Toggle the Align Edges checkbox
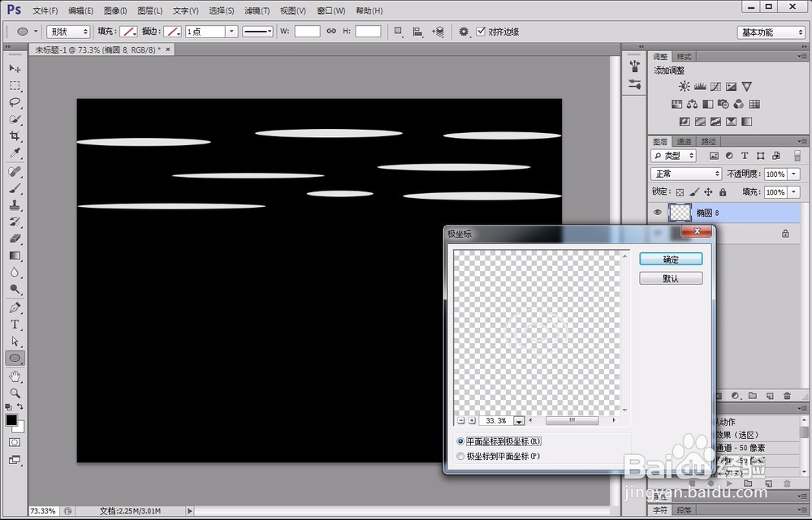The image size is (812, 520). pyautogui.click(x=481, y=32)
